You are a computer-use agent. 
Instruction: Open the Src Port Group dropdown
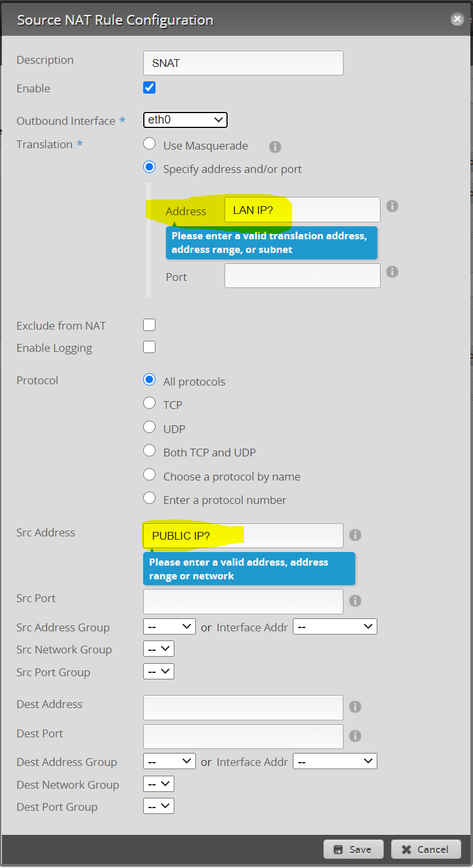coord(158,671)
